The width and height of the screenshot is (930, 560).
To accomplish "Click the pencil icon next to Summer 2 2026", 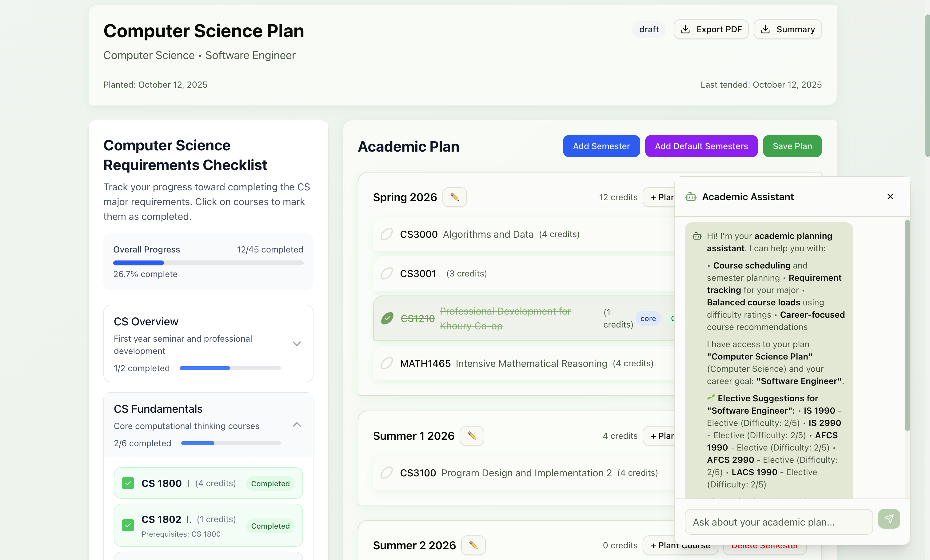I will click(x=473, y=545).
